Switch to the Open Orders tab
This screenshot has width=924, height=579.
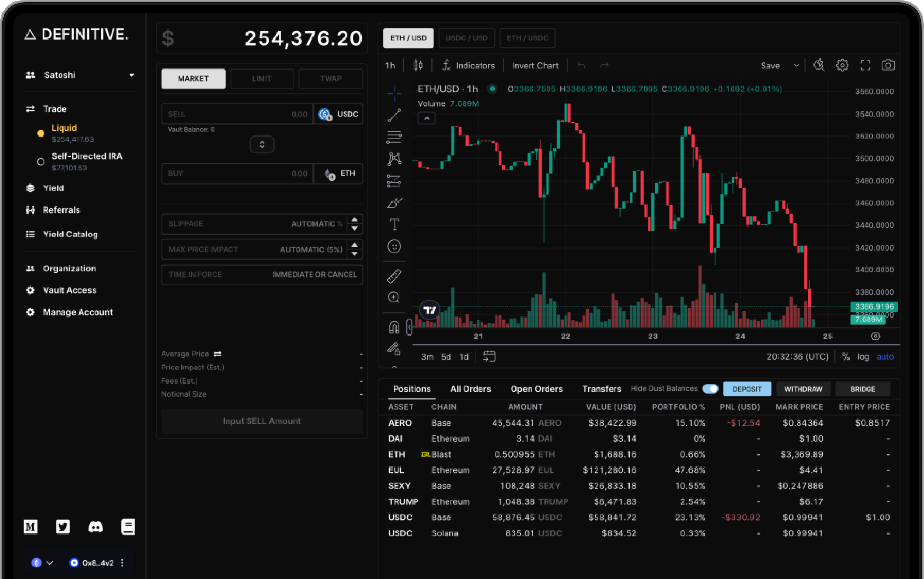click(536, 389)
